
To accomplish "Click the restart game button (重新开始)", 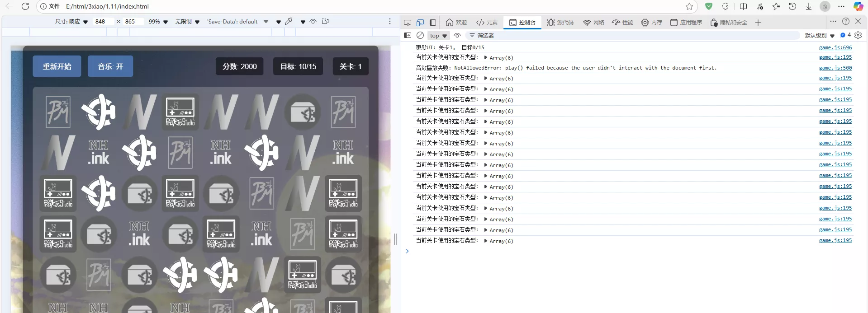I will coord(57,66).
